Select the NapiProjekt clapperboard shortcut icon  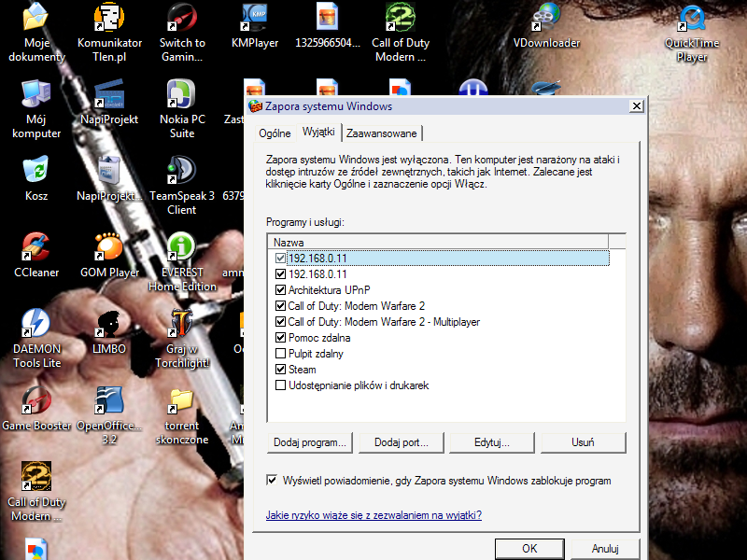109,103
